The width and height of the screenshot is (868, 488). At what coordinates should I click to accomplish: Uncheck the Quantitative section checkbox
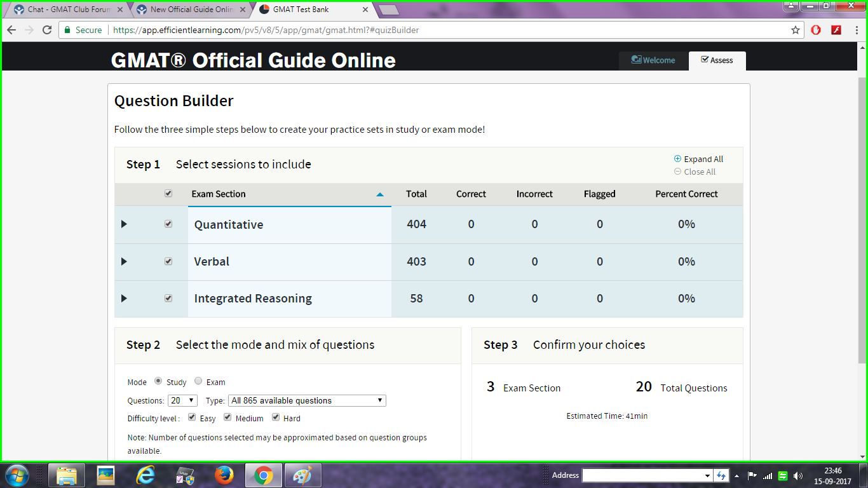[168, 224]
